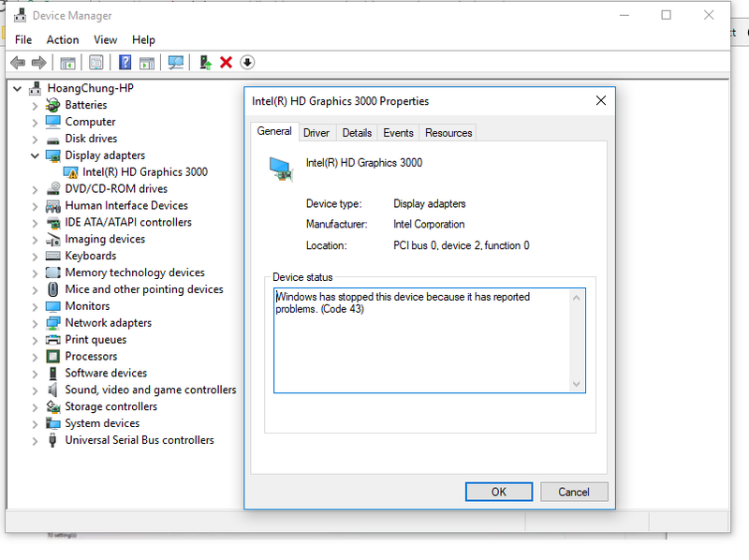Click the Computer category icon
Screen dimensions: 749x560
(x=53, y=122)
